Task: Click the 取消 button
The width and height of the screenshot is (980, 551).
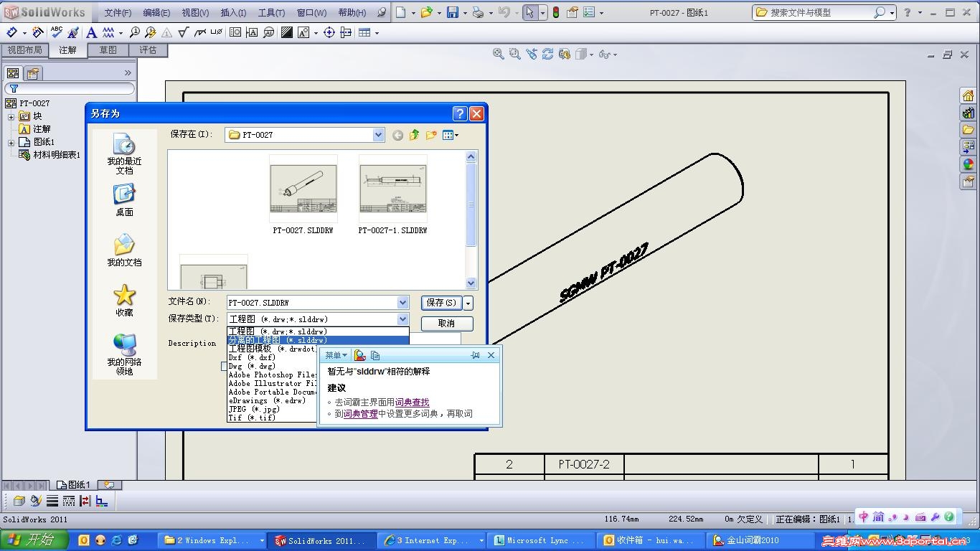Action: (x=446, y=324)
